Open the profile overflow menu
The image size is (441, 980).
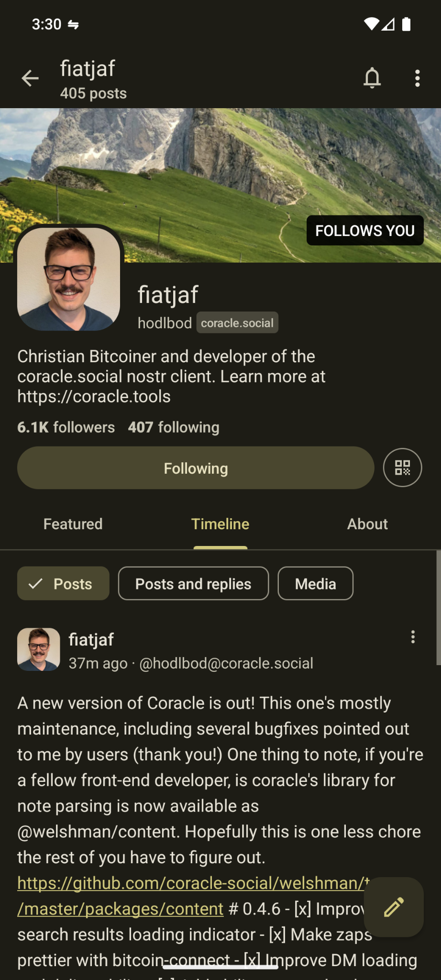coord(417,78)
